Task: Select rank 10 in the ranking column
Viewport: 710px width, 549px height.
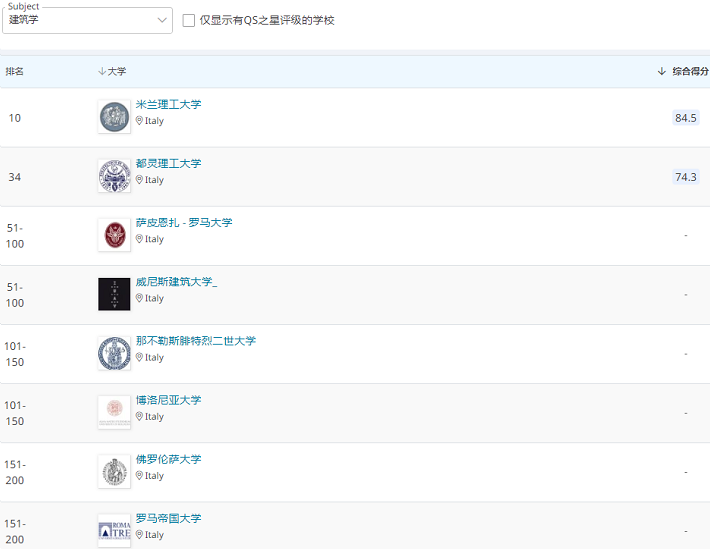Action: 14,118
